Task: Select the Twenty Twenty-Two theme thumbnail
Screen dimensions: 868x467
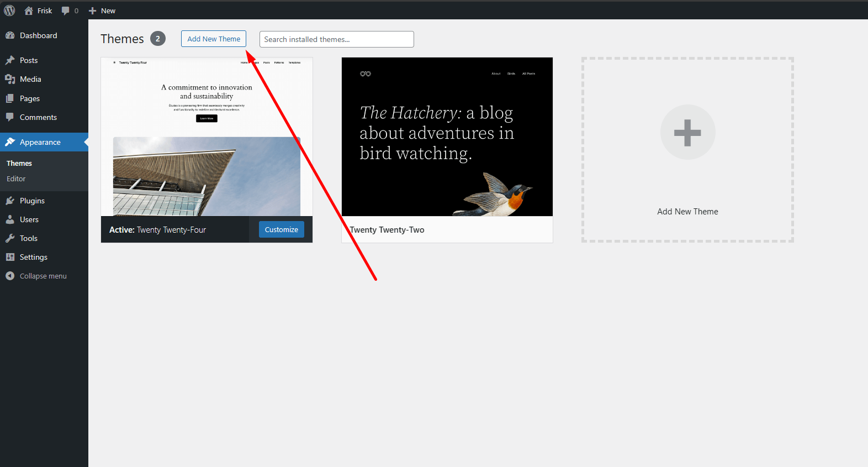Action: point(447,137)
